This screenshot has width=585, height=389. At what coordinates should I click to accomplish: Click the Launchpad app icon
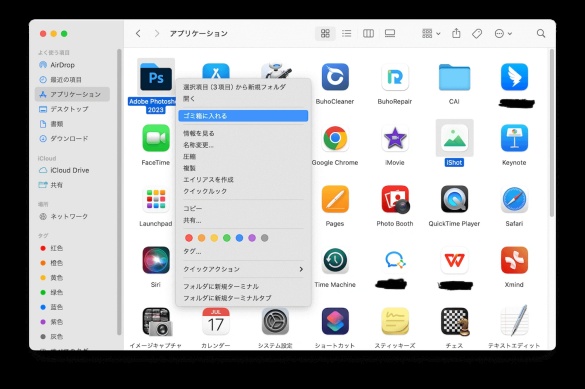pyautogui.click(x=156, y=199)
